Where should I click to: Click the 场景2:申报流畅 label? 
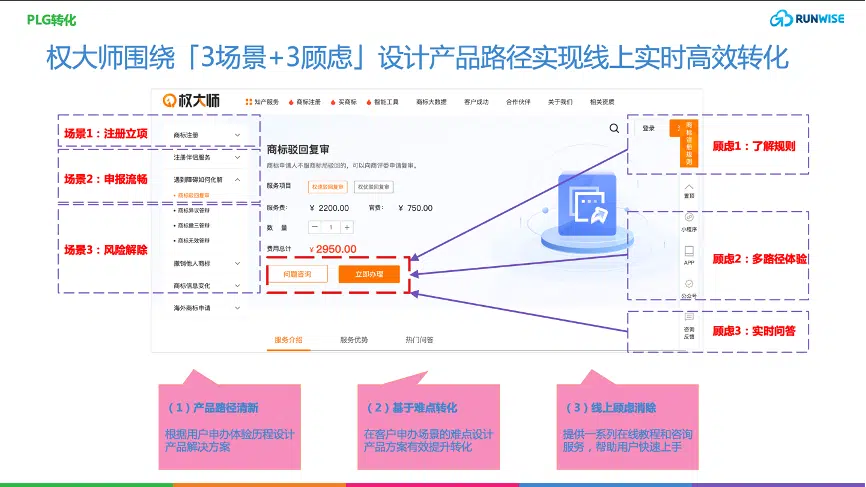click(105, 179)
